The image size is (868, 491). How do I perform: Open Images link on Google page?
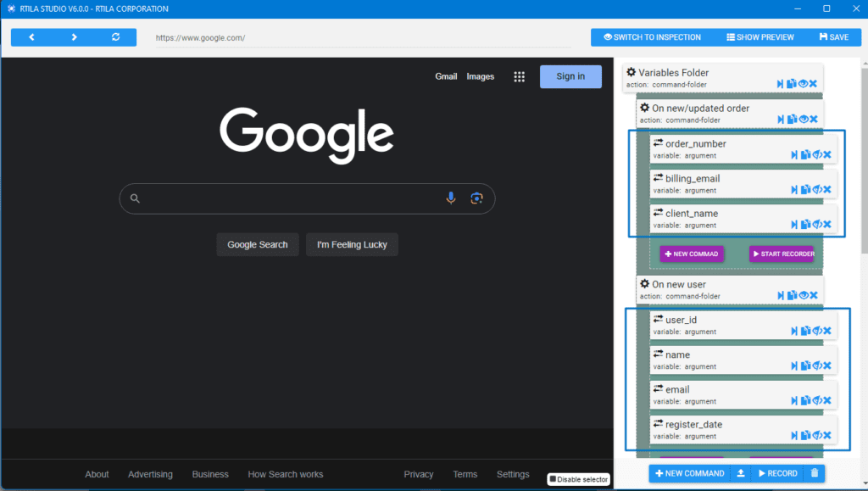[x=480, y=76]
